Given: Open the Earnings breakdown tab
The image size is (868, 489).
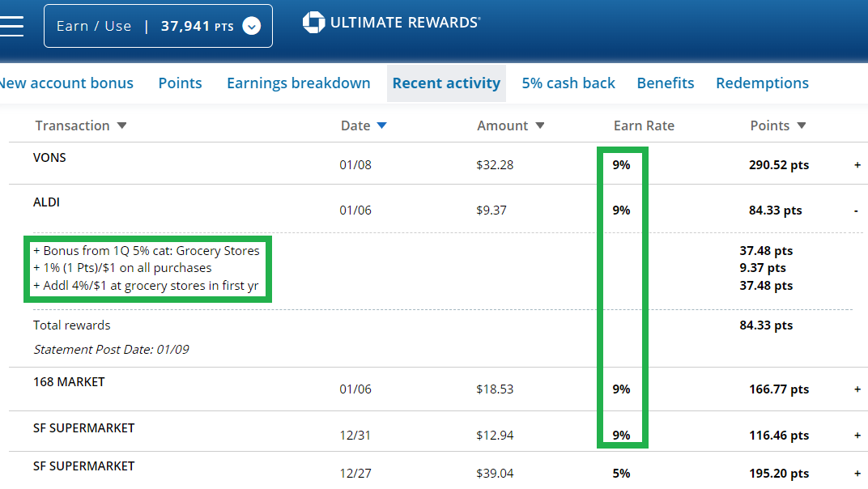Looking at the screenshot, I should point(298,83).
